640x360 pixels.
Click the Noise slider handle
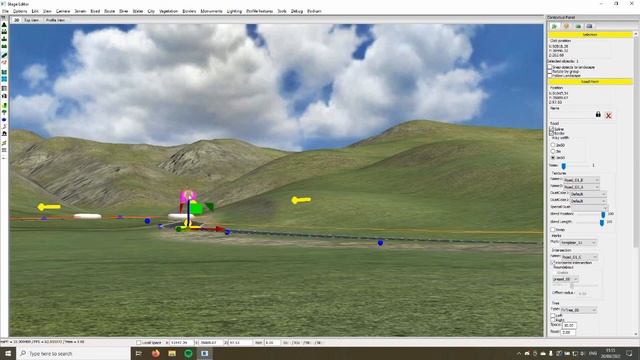tap(563, 166)
